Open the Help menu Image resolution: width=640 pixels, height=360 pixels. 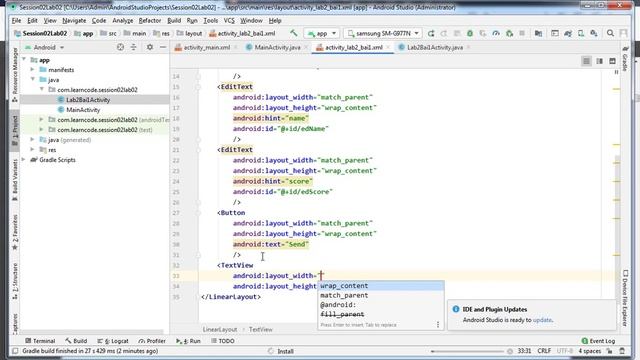(275, 20)
